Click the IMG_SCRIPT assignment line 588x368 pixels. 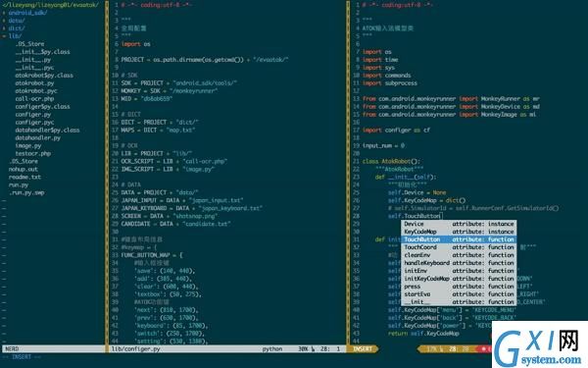click(168, 170)
